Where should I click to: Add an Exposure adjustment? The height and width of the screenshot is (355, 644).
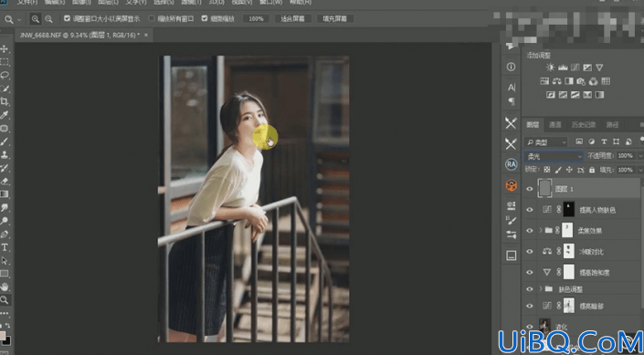point(587,68)
